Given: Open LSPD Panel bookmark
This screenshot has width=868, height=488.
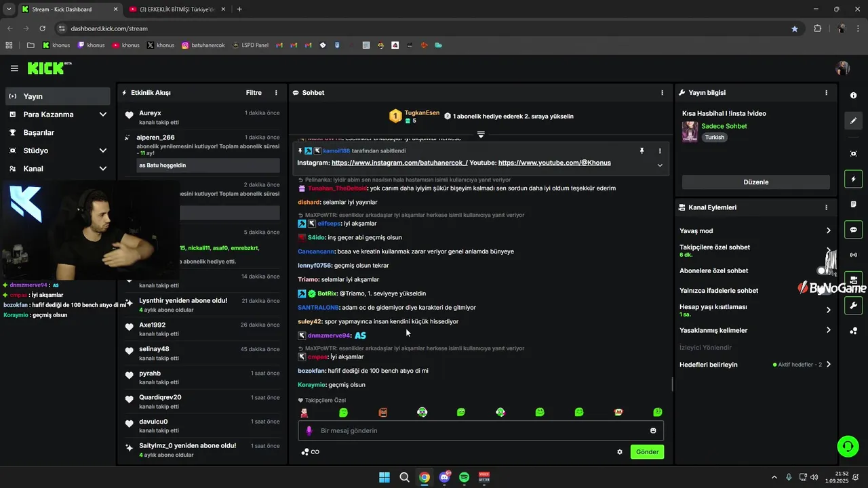Looking at the screenshot, I should [250, 45].
